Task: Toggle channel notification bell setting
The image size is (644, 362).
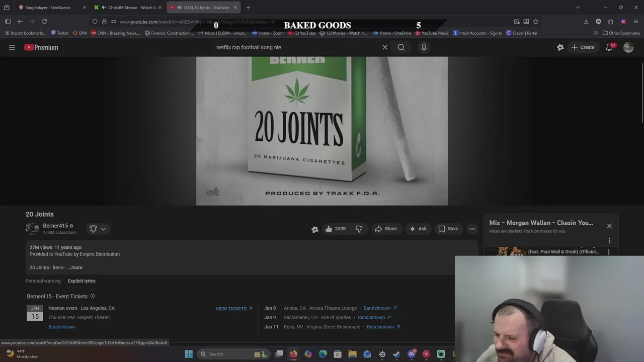Action: coord(93,229)
